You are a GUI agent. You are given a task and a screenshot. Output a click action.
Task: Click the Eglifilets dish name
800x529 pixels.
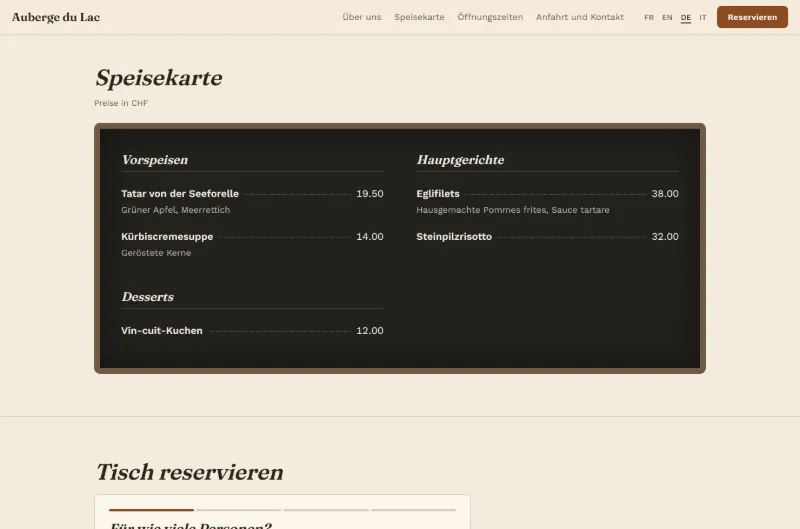point(438,194)
